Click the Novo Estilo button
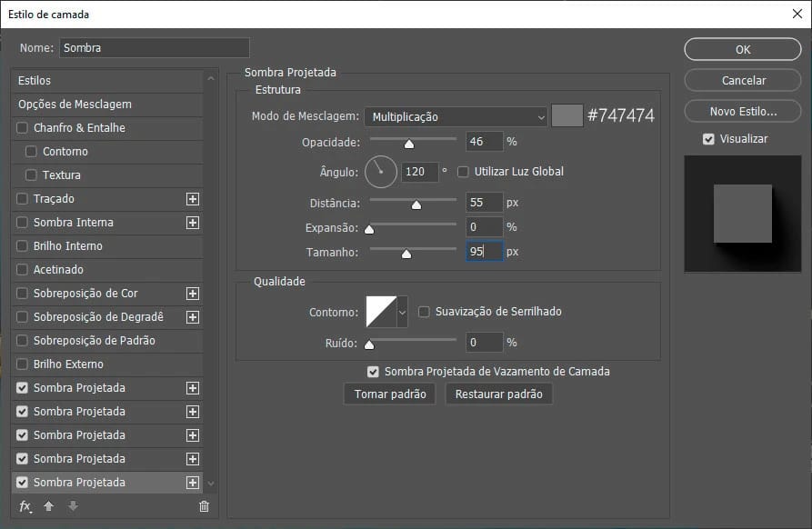 [743, 112]
